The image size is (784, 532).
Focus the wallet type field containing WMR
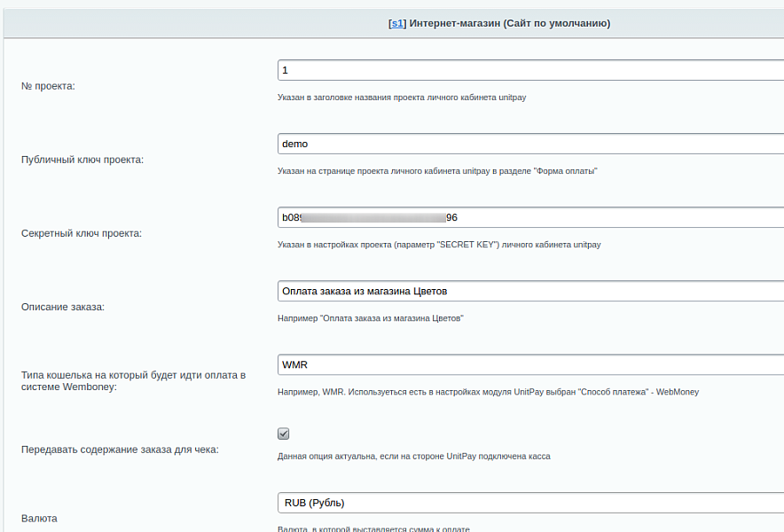[x=530, y=364]
